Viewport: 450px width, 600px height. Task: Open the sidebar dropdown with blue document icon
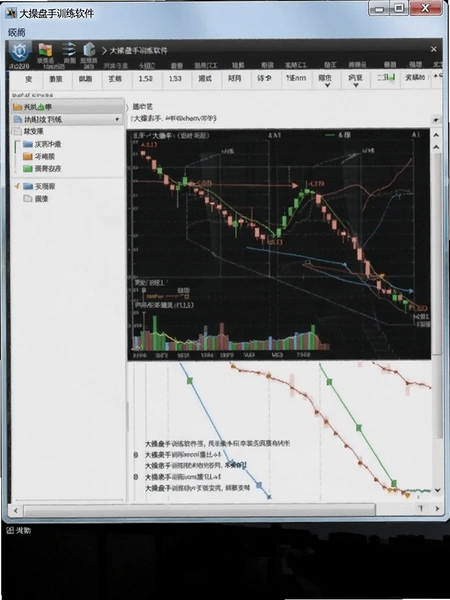tap(67, 119)
